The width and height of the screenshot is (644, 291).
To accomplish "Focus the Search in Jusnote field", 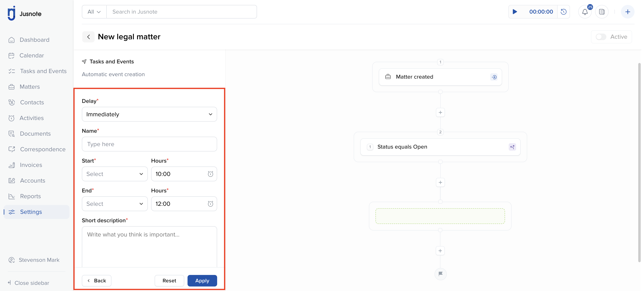I will pos(182,12).
